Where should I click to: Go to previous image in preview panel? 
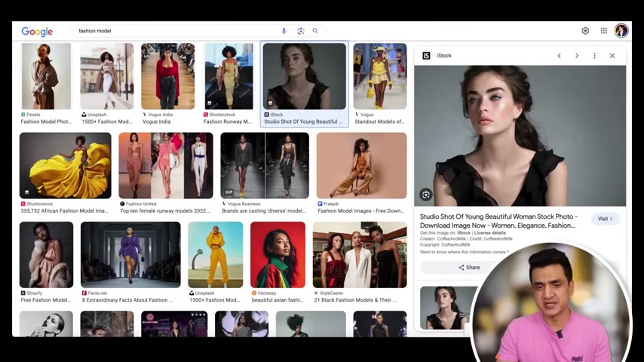[559, 56]
